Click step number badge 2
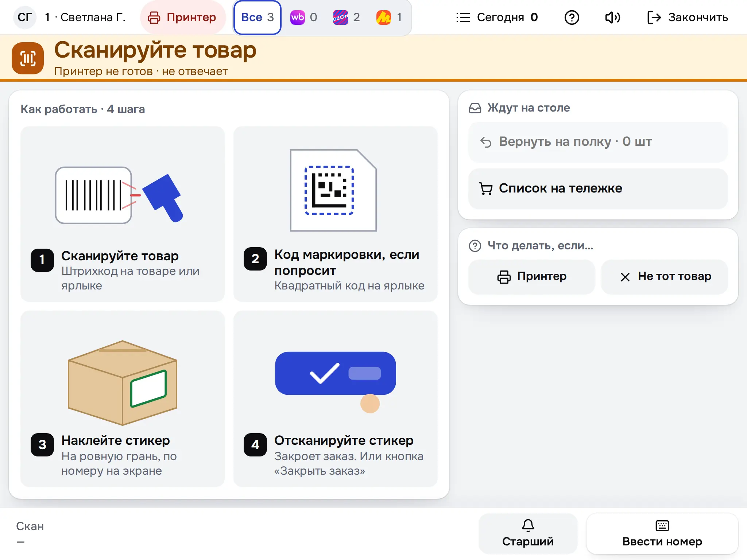The image size is (747, 560). (x=255, y=259)
